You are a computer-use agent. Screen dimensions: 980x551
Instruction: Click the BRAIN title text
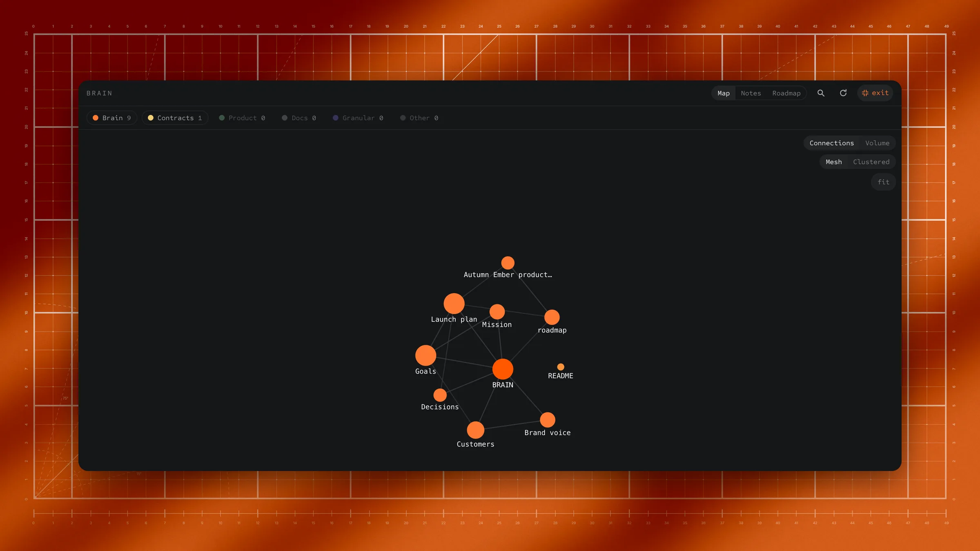(x=99, y=93)
